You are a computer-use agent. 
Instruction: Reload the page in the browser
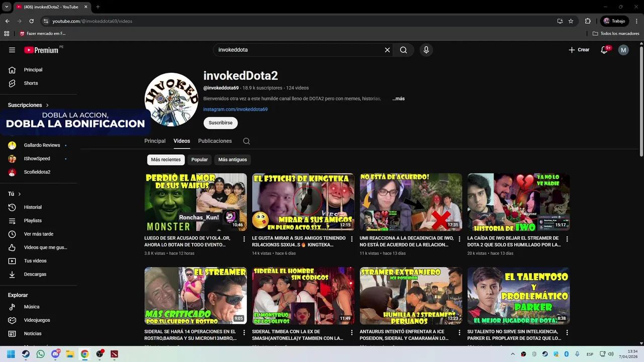click(31, 21)
